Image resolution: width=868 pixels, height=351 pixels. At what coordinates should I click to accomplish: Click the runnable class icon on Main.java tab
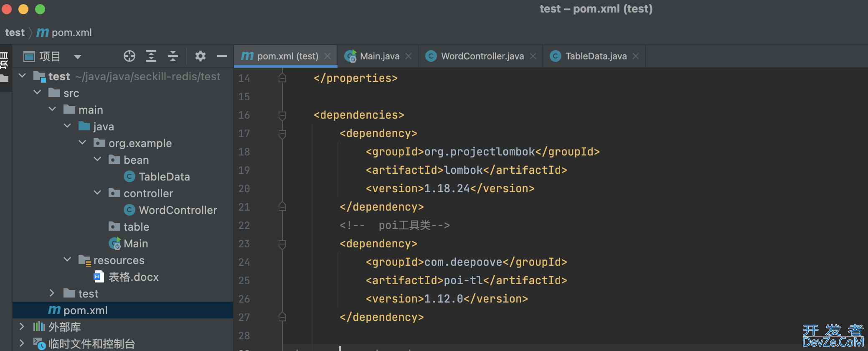point(350,56)
